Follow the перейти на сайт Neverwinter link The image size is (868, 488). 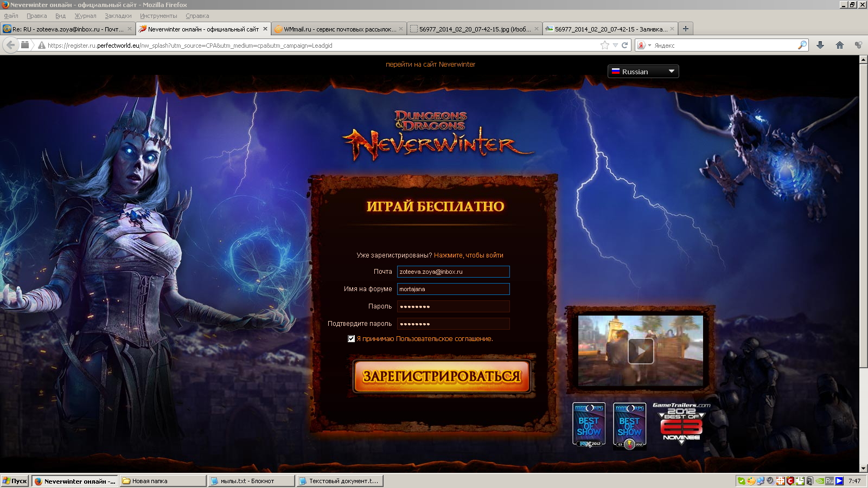pyautogui.click(x=430, y=65)
